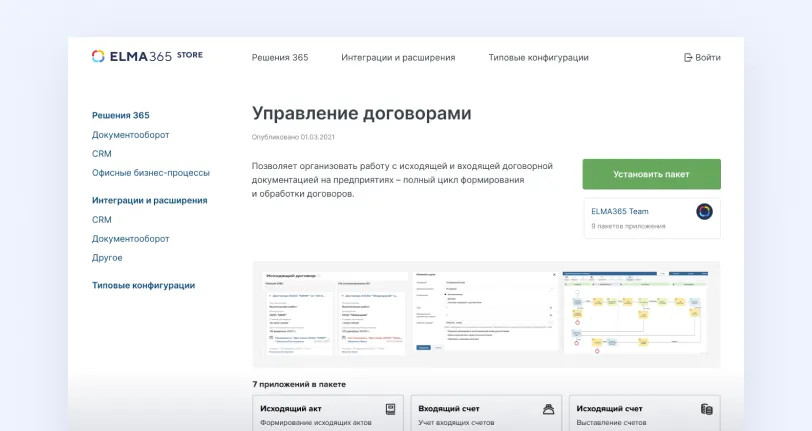Click the Исходящий счет coins icon
This screenshot has height=431, width=812.
[707, 409]
